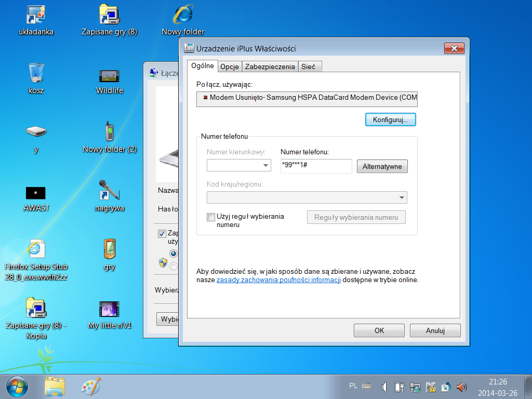Open Paint from the taskbar
532x399 pixels.
pos(91,387)
